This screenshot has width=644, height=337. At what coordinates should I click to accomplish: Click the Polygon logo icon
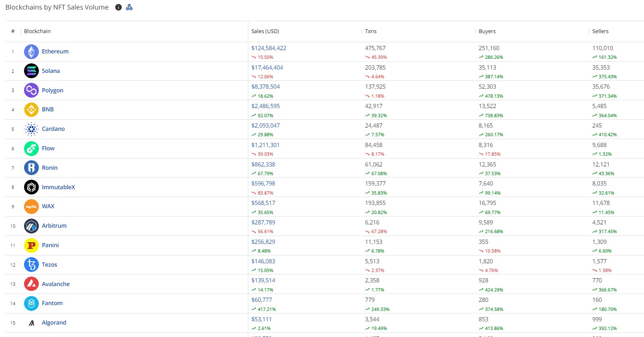(31, 90)
